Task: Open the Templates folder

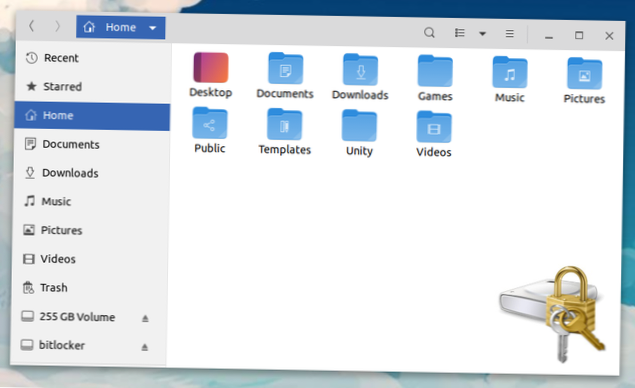Action: click(285, 124)
